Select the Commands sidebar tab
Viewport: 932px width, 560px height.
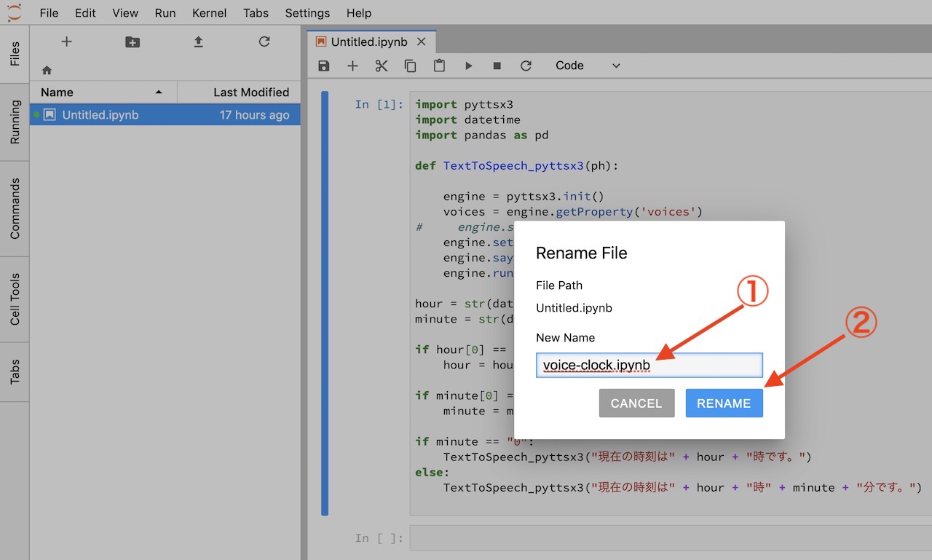pyautogui.click(x=15, y=208)
